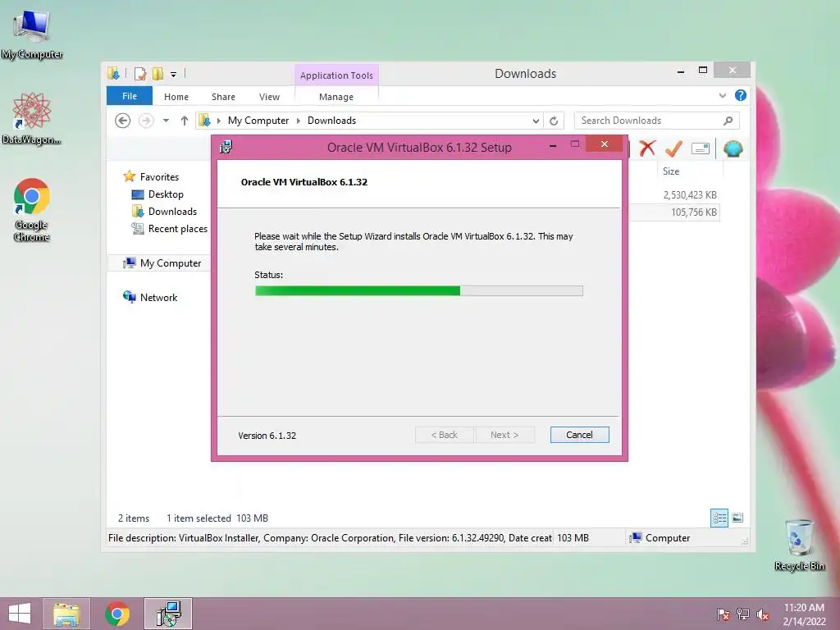Open the My Computer desktop icon
This screenshot has height=630, width=840.
point(32,34)
